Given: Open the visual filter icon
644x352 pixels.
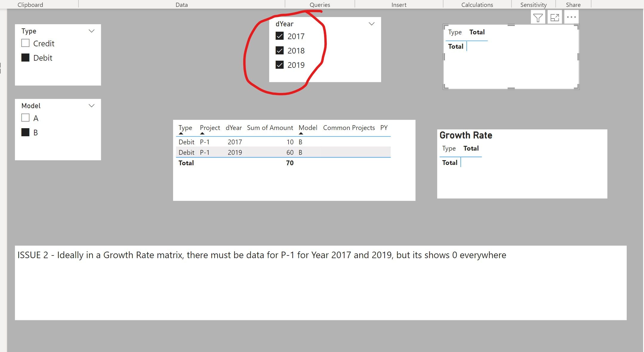Looking at the screenshot, I should click(538, 18).
